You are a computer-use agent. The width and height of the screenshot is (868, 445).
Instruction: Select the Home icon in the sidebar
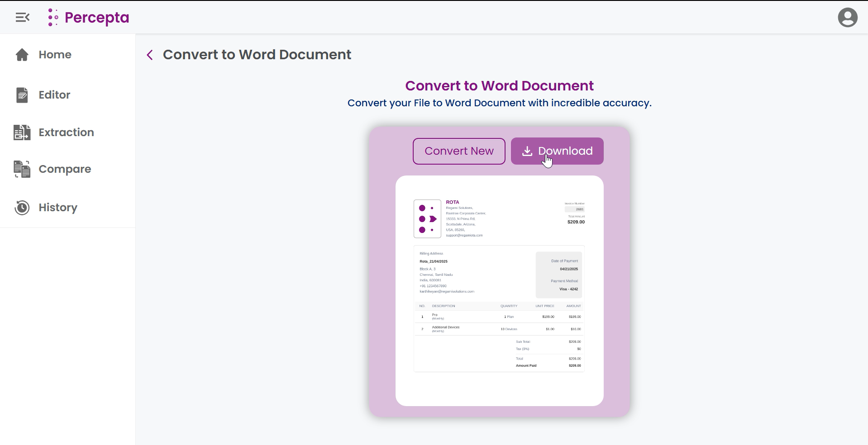(x=22, y=54)
